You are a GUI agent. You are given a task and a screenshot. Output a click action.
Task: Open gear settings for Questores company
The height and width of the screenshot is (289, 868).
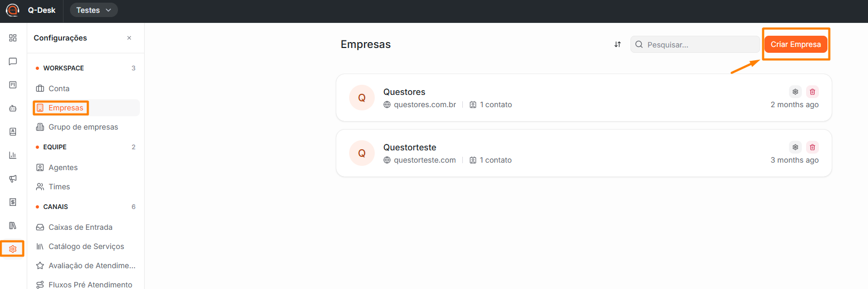[x=795, y=92]
